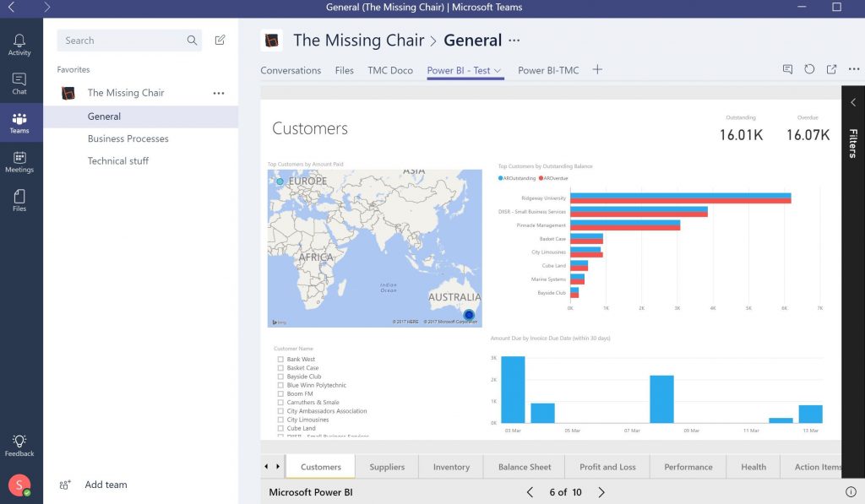
Task: Add a new tab with the plus icon
Action: [x=597, y=69]
